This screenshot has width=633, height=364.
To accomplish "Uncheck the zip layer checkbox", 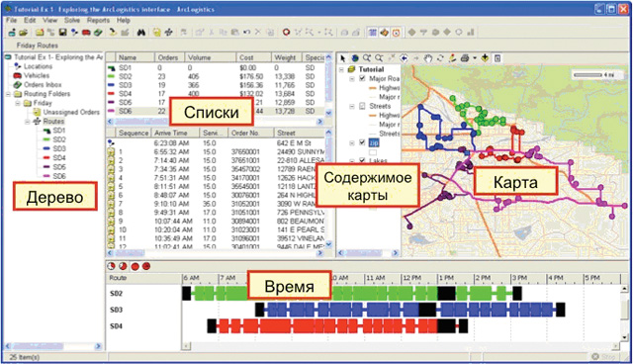I will [362, 142].
